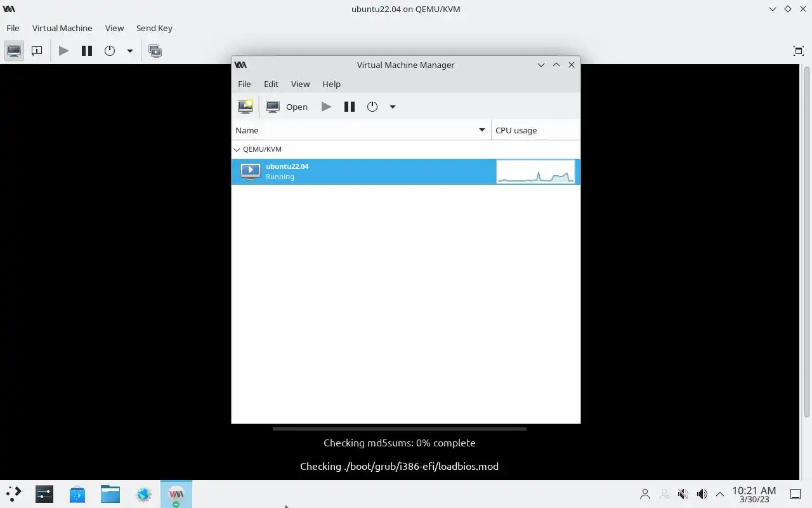Show the graphical console in the VM window
The image size is (812, 508).
click(14, 51)
